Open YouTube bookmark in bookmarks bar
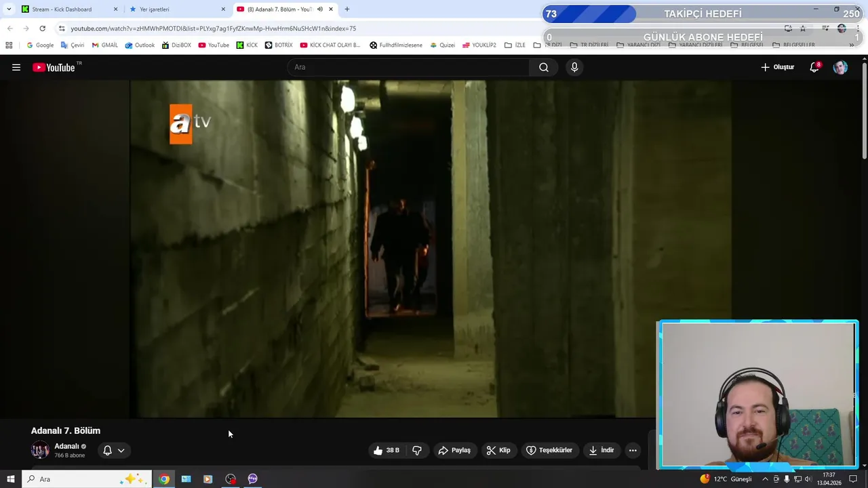The height and width of the screenshot is (488, 868). click(x=214, y=45)
